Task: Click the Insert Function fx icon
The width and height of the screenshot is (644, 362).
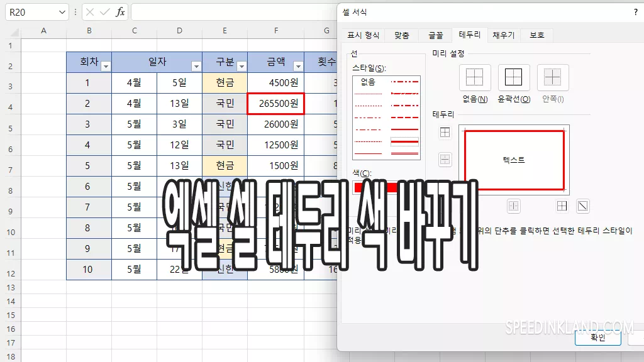Action: (x=120, y=12)
